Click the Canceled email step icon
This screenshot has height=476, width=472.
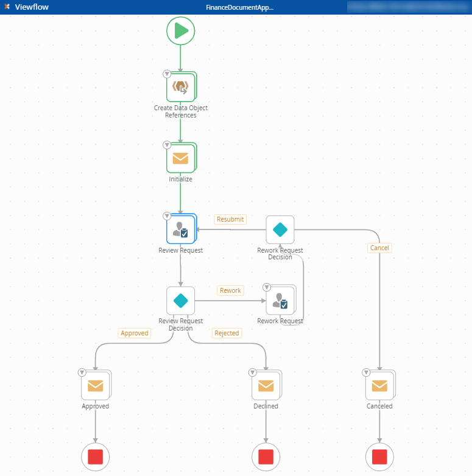click(379, 386)
